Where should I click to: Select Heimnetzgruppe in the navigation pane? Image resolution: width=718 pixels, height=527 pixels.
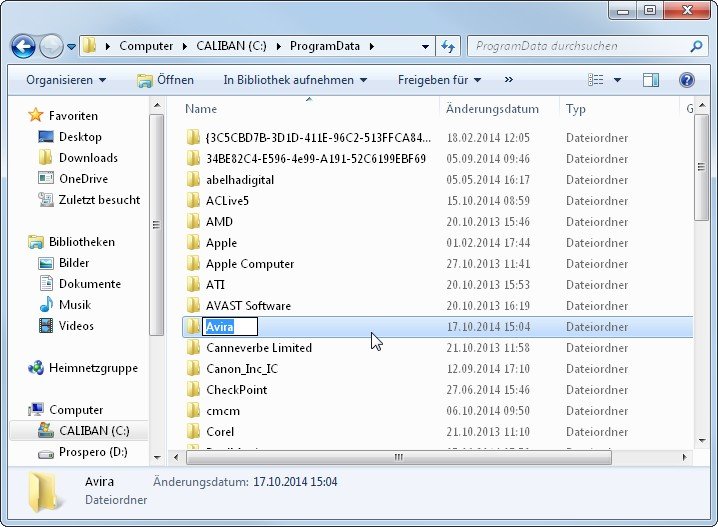[93, 368]
